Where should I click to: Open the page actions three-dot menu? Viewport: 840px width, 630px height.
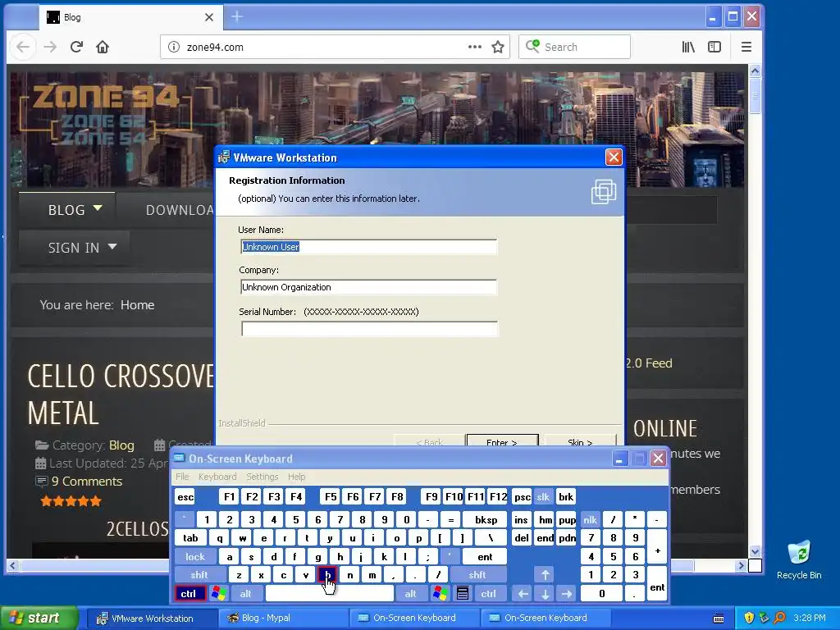coord(475,47)
